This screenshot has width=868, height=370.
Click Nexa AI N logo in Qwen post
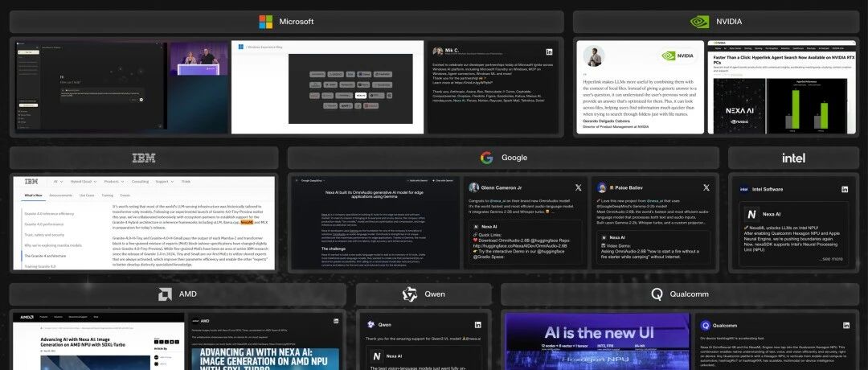(377, 356)
